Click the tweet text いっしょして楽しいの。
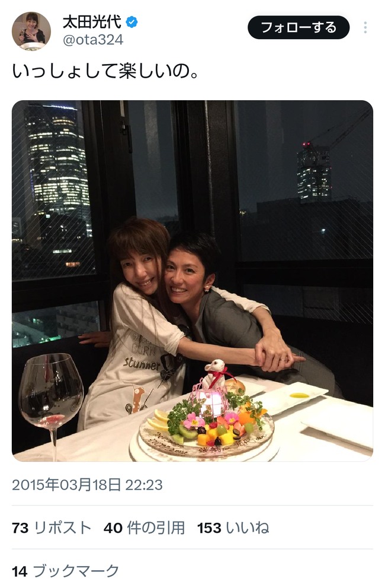Image resolution: width=385 pixels, height=588 pixels. tap(105, 71)
